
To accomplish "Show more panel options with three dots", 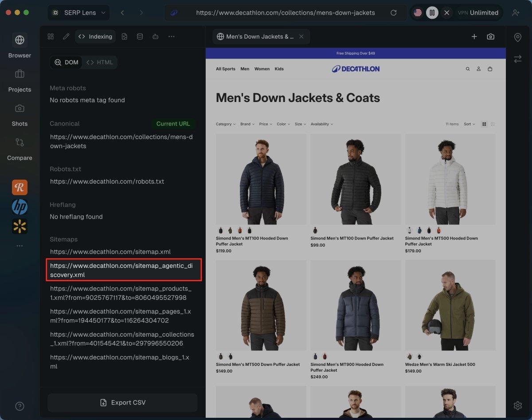I will 171,36.
